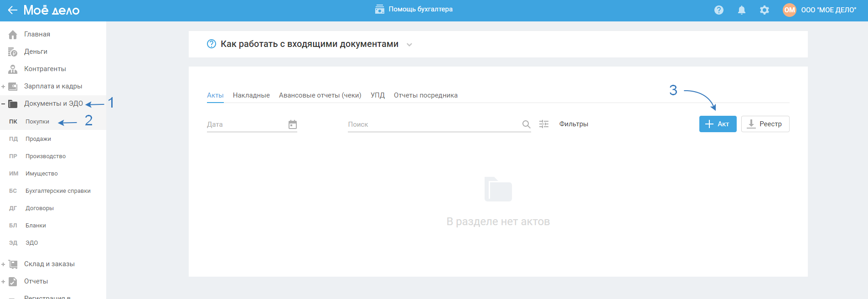Click the blue Акт button
The image size is (868, 299).
click(x=718, y=124)
